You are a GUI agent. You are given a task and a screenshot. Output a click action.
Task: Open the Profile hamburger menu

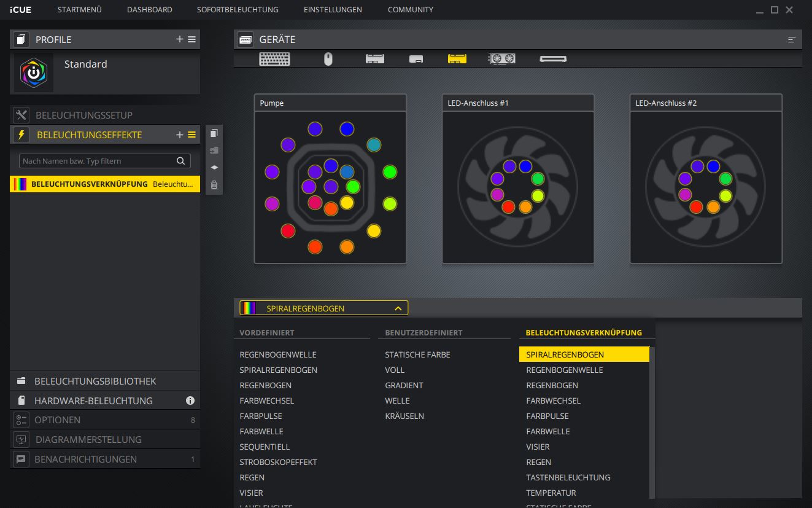[192, 39]
